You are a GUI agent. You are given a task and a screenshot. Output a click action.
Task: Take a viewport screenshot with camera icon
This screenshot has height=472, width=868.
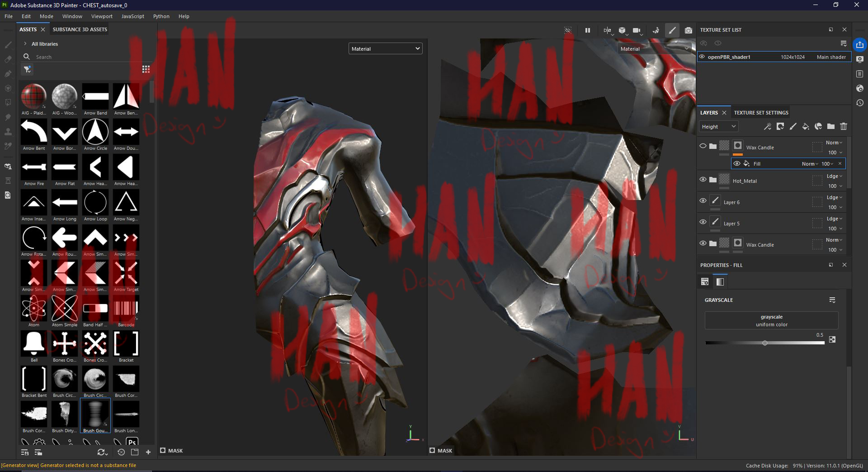688,30
